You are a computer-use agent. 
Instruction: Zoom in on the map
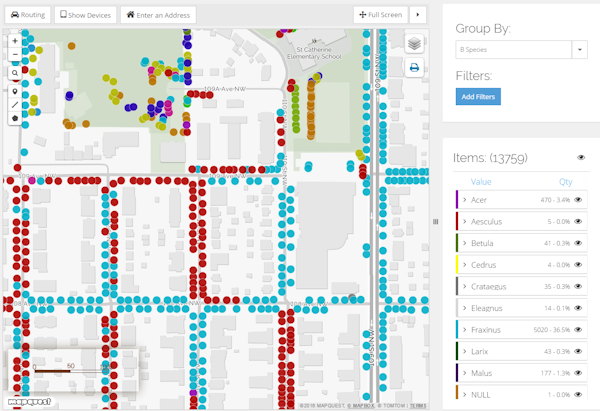(15, 42)
